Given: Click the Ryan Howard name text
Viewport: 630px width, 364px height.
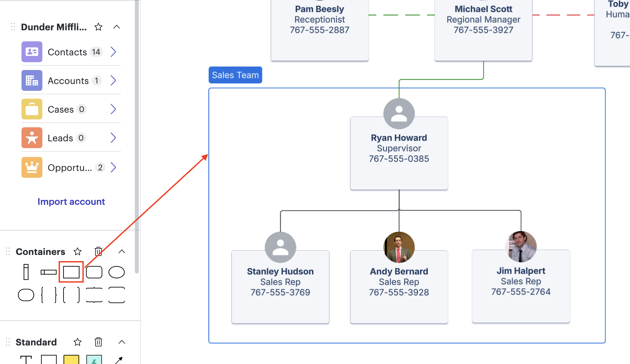Looking at the screenshot, I should tap(399, 138).
